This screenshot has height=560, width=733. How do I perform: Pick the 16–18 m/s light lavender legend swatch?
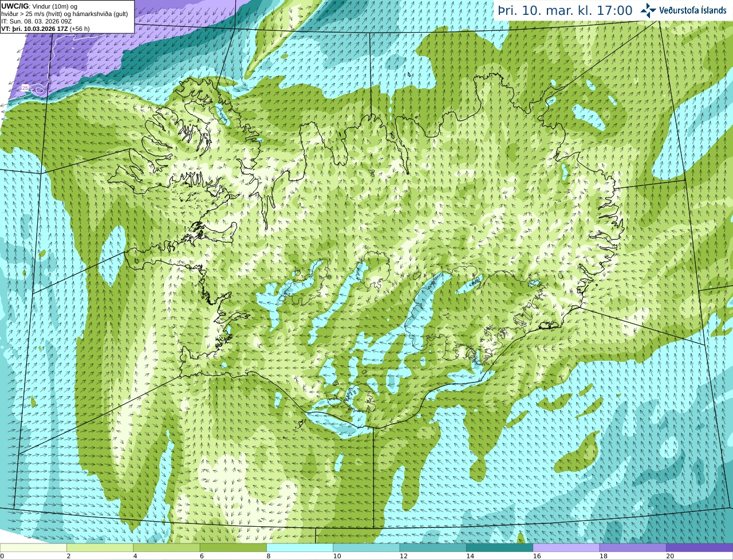click(x=566, y=547)
